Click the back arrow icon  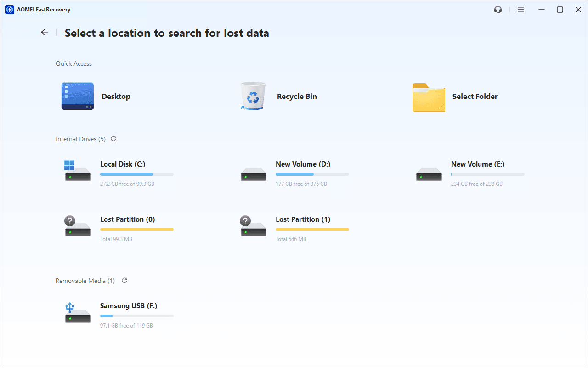[x=44, y=32]
